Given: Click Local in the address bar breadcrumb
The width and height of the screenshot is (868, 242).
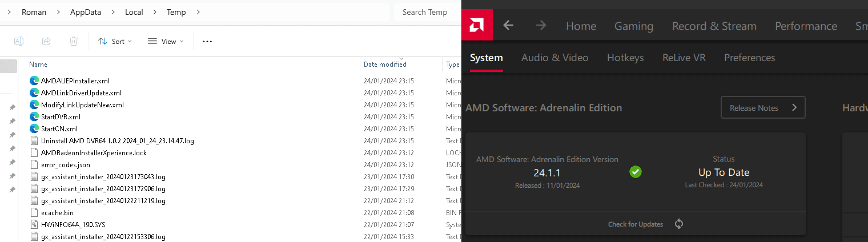Looking at the screenshot, I should [134, 12].
